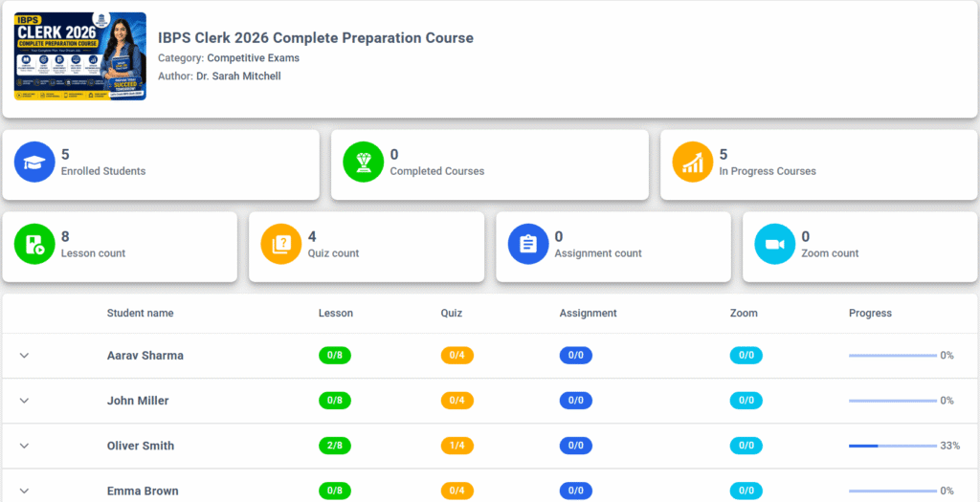Click Oliver Smith's 0/0 zoom badge
Image resolution: width=980 pixels, height=502 pixels.
tap(746, 446)
